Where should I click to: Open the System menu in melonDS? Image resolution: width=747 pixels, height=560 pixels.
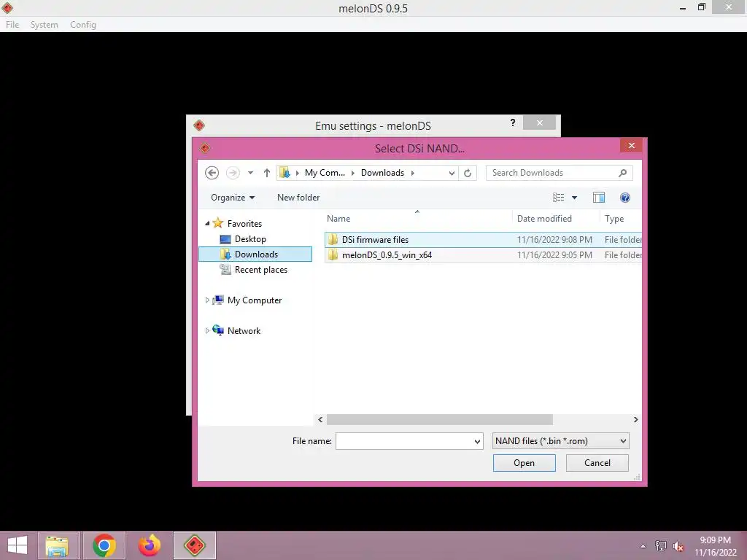[x=44, y=25]
